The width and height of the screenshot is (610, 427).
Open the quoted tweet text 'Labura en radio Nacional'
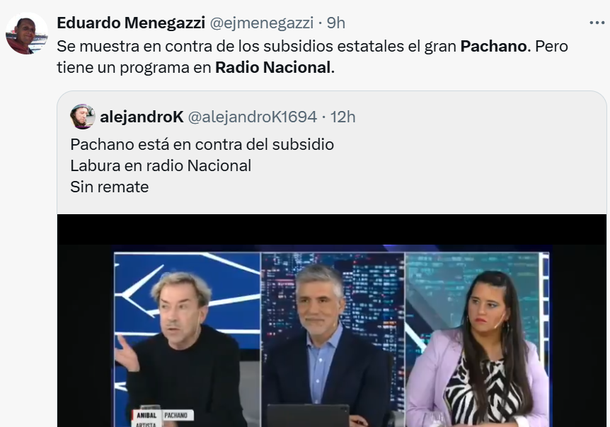[x=161, y=166]
